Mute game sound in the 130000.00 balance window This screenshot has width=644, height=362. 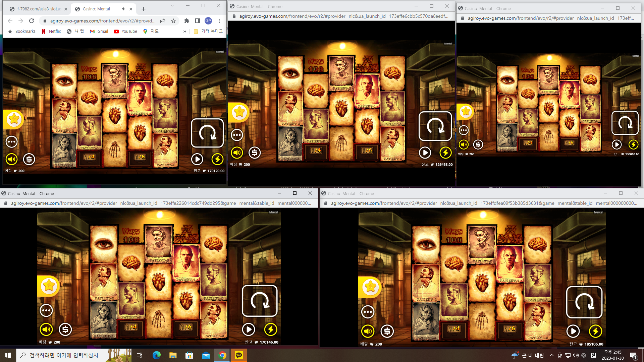click(x=464, y=144)
